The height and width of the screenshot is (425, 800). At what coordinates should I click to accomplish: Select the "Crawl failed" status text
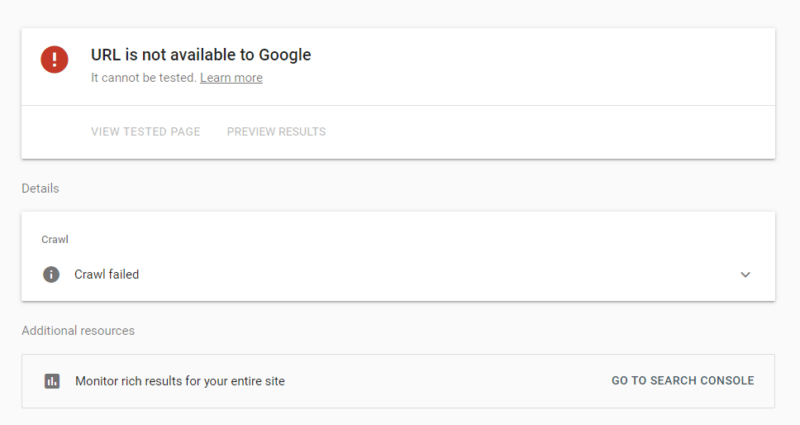coord(106,274)
